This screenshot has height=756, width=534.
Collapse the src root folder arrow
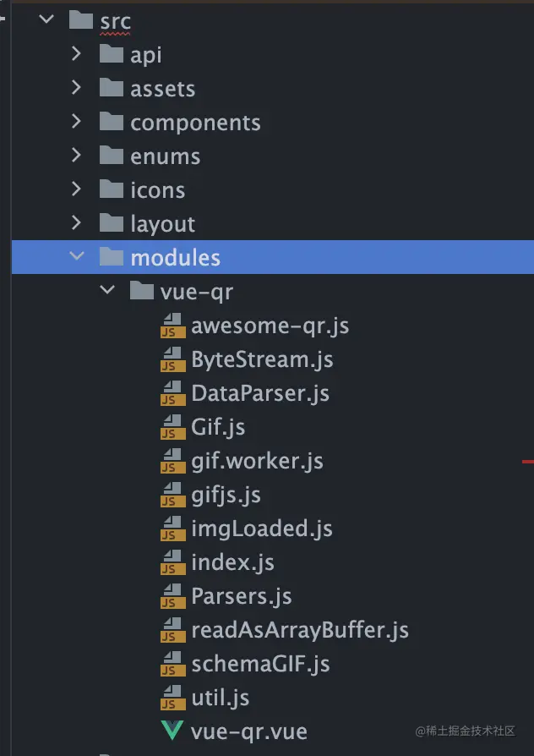click(x=46, y=19)
